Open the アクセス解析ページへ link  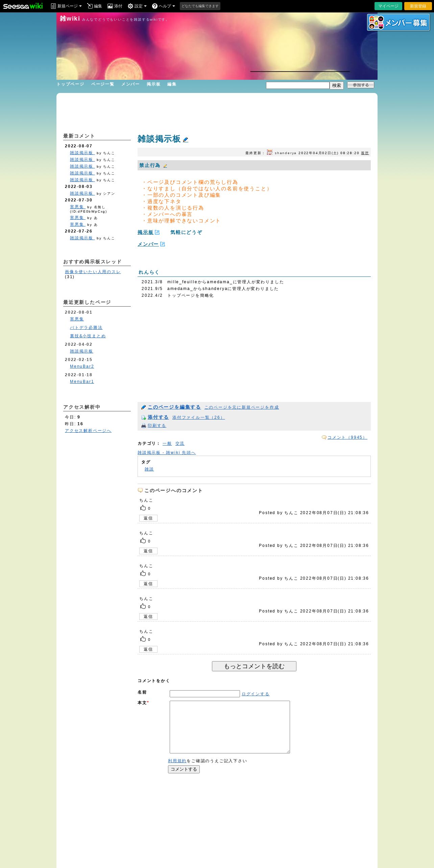(x=88, y=431)
